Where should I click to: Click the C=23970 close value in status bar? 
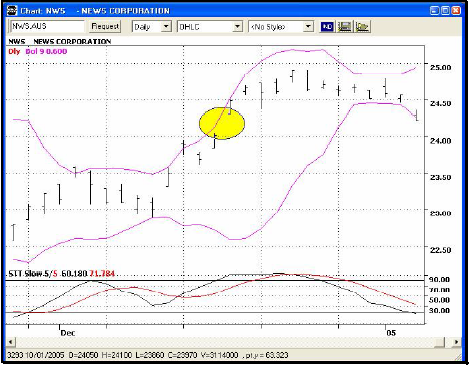[182, 355]
